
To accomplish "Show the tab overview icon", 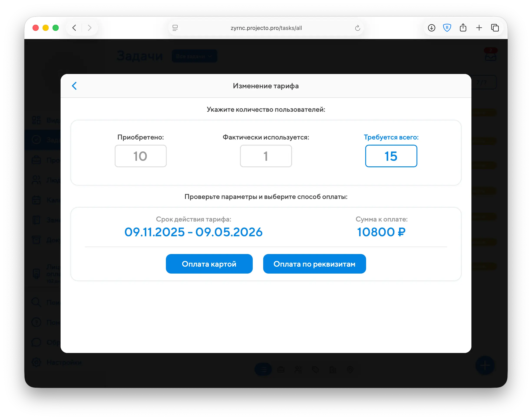I will point(495,28).
